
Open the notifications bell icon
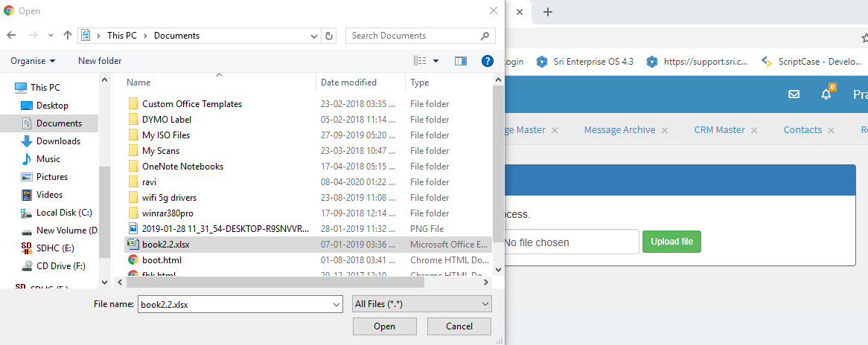(826, 94)
